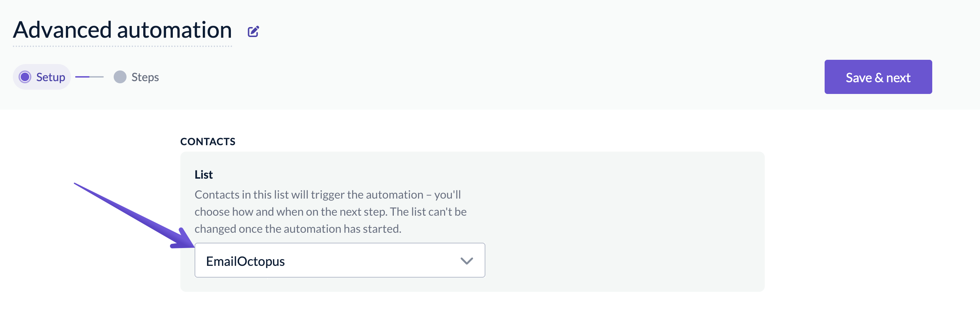Expand list using the chevron arrow

click(466, 261)
